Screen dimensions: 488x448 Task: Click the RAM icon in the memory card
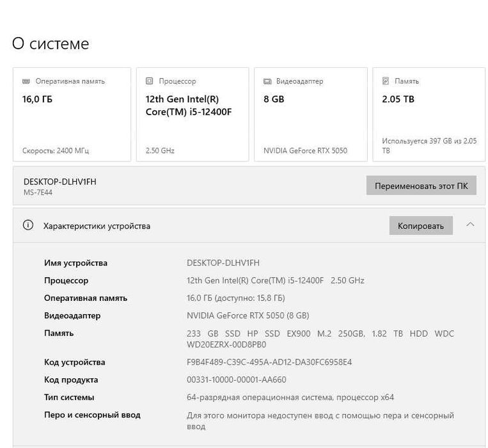coord(26,81)
